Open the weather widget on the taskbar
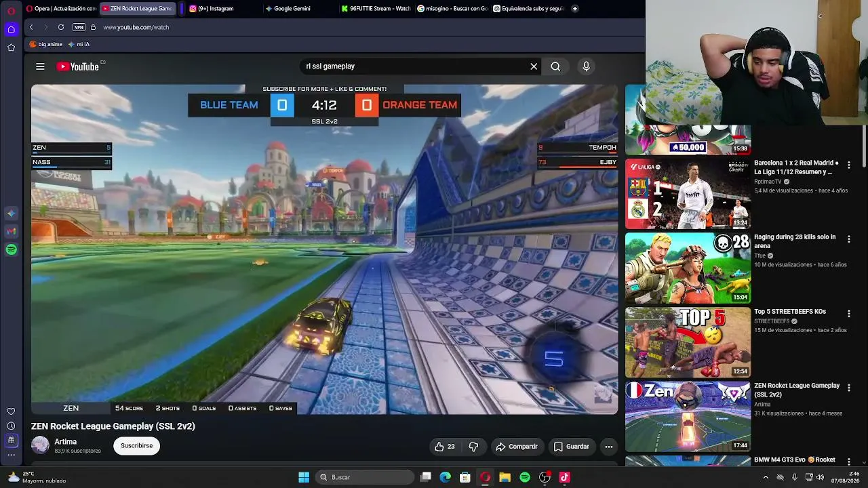 (37, 477)
